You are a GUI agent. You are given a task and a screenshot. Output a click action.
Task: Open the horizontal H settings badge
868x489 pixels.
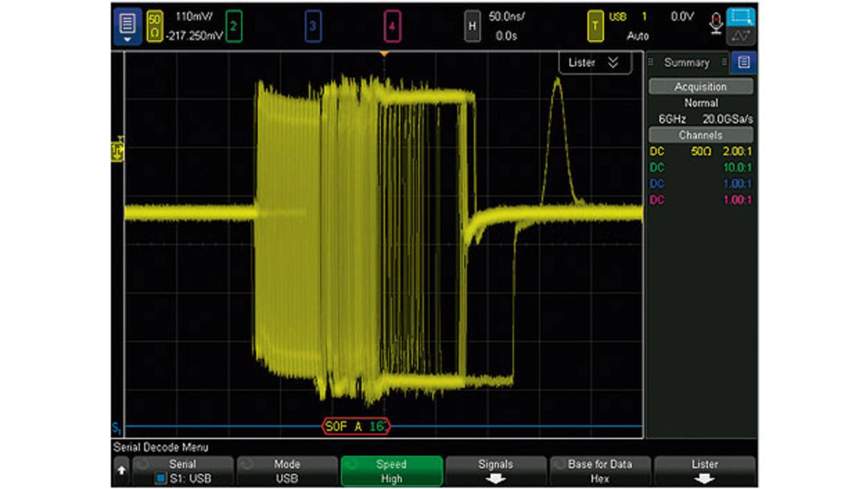[473, 27]
